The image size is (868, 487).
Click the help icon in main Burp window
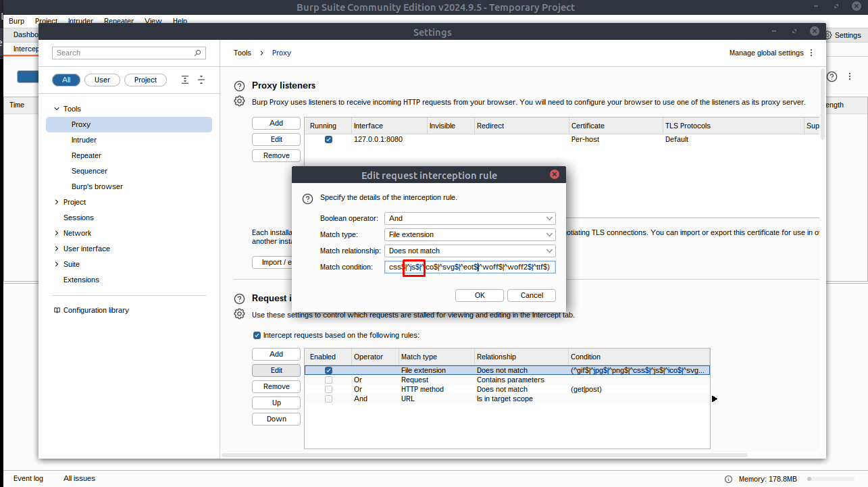point(832,77)
